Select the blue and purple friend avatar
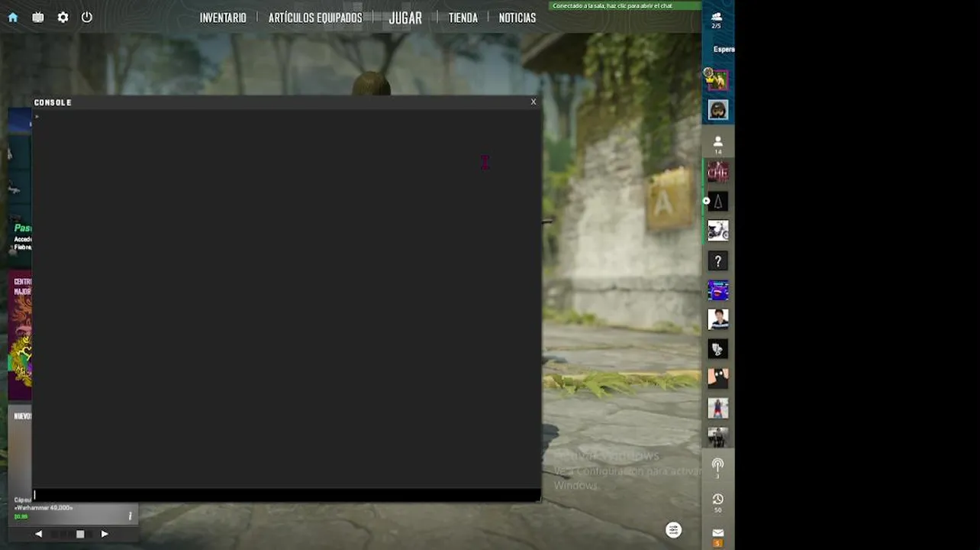 pyautogui.click(x=717, y=290)
